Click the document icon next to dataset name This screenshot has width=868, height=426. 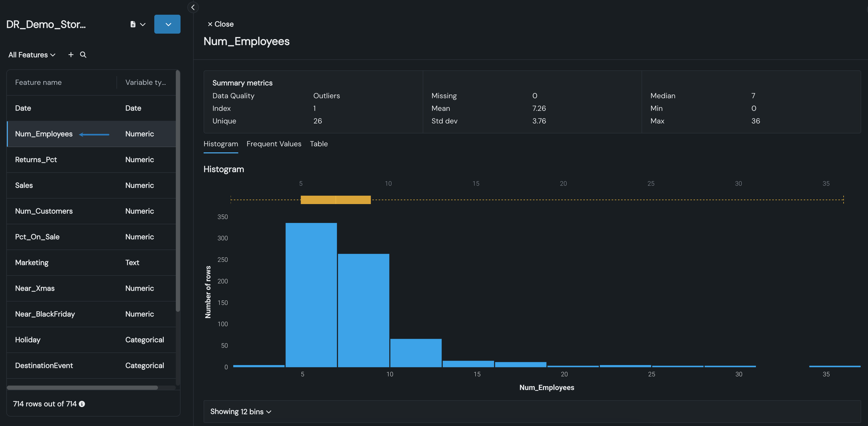(x=133, y=24)
